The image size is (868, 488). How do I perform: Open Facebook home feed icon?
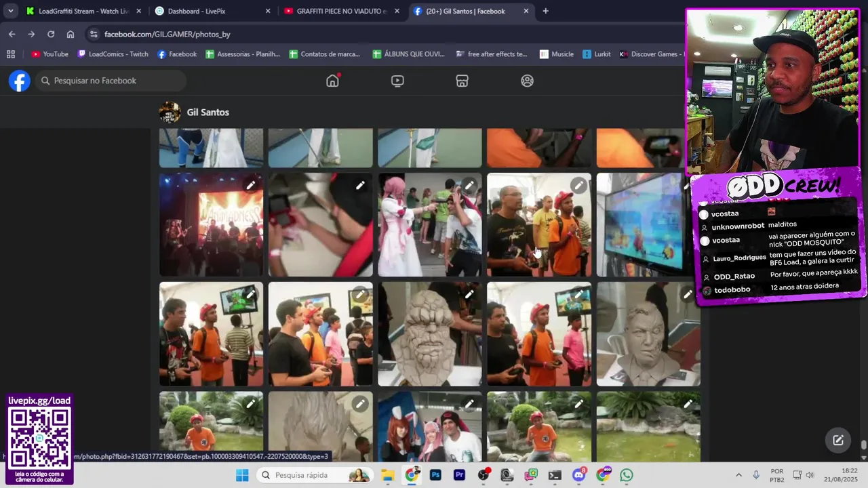pos(332,81)
